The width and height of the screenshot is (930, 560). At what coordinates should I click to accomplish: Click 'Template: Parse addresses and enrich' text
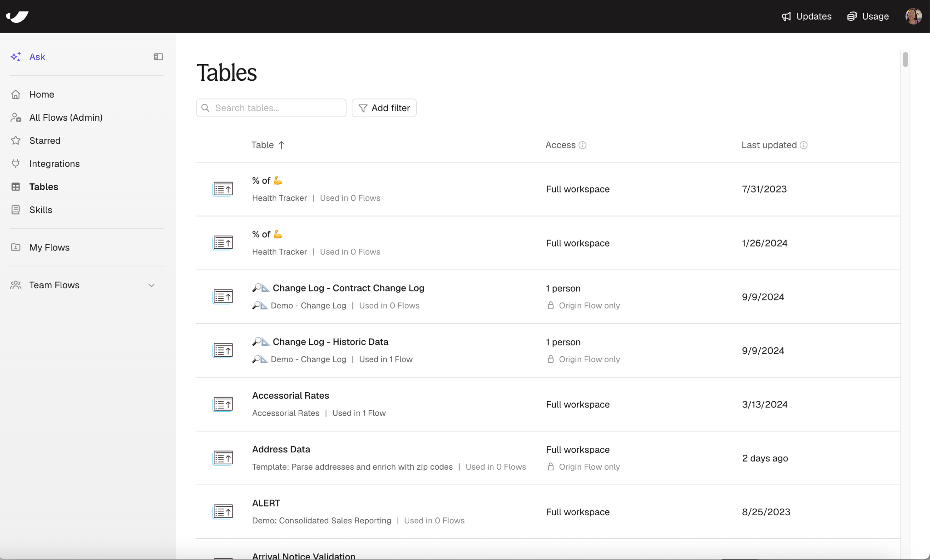[x=352, y=467]
